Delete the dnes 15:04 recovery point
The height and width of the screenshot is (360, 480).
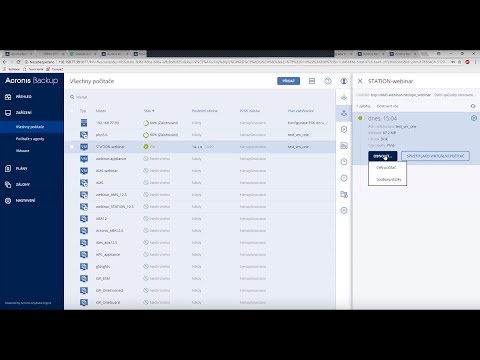474,118
